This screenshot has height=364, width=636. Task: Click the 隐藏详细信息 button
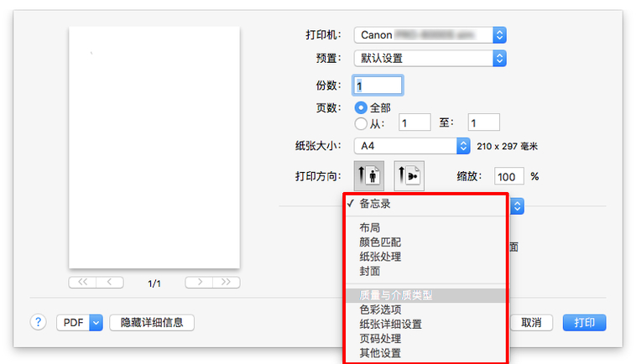pos(152,322)
